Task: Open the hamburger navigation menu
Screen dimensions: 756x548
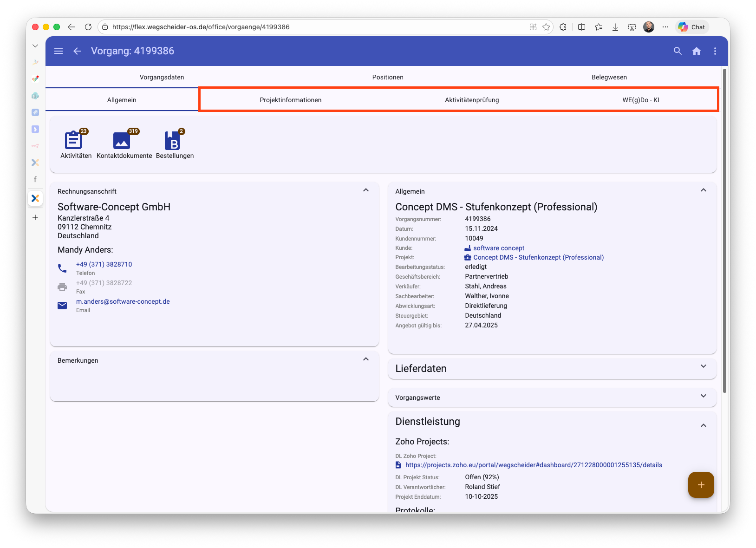Action: 59,51
